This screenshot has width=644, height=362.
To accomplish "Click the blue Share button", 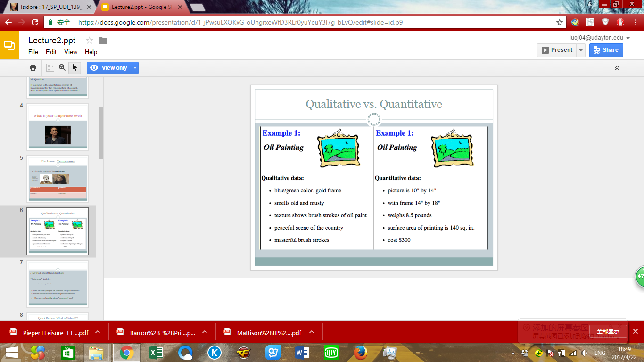I will pyautogui.click(x=606, y=50).
